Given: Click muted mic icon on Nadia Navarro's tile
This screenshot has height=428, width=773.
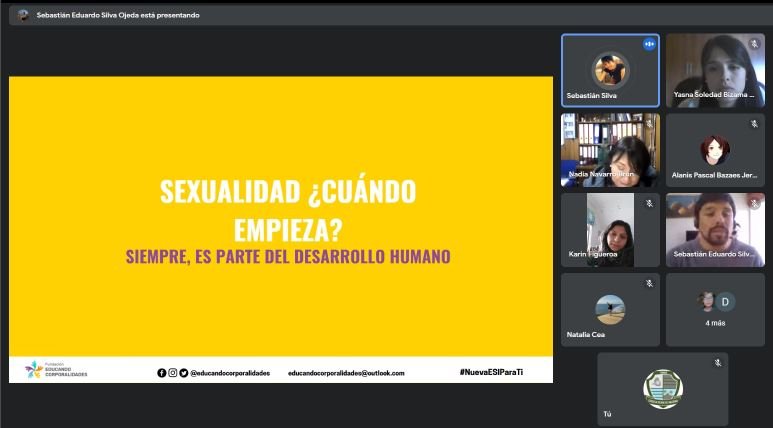Looking at the screenshot, I should click(649, 123).
